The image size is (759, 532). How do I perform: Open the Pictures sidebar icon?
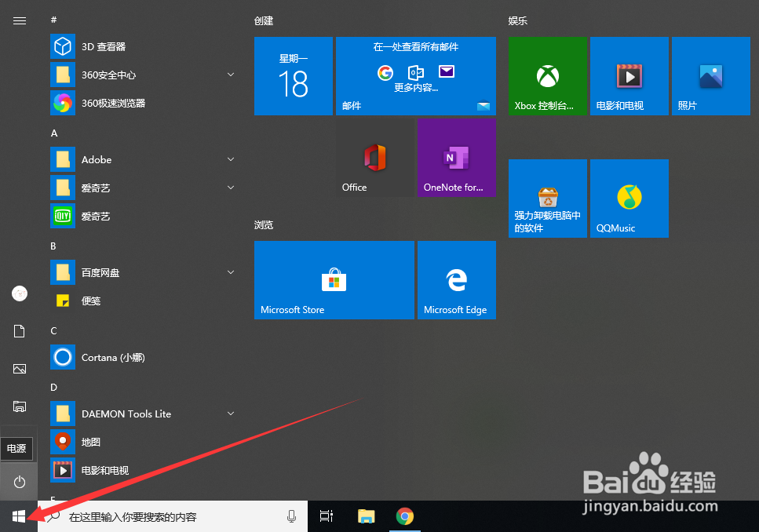tap(20, 369)
